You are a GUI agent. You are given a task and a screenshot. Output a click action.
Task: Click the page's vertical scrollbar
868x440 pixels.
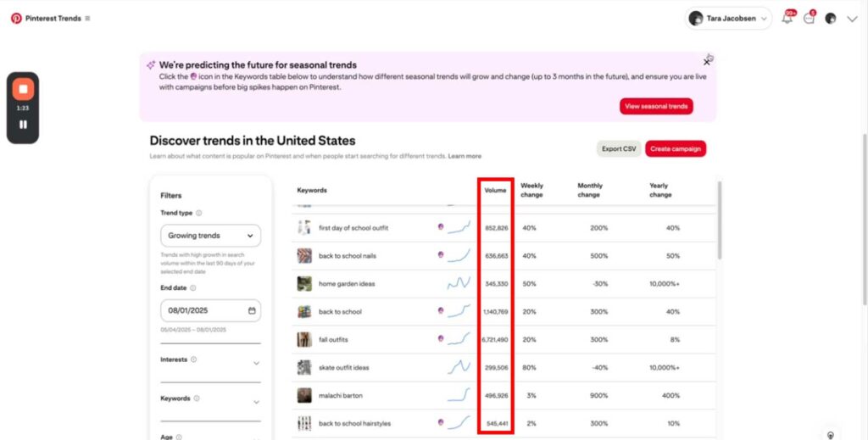point(865,219)
